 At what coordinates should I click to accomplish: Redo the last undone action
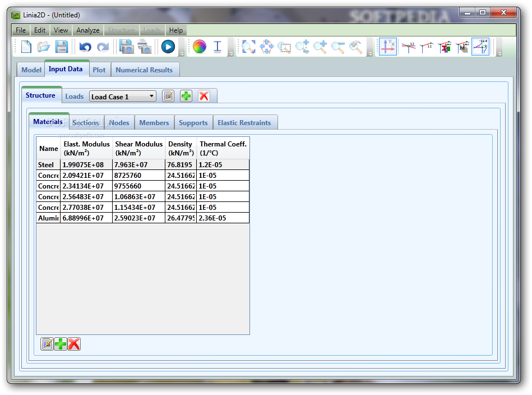pyautogui.click(x=103, y=47)
